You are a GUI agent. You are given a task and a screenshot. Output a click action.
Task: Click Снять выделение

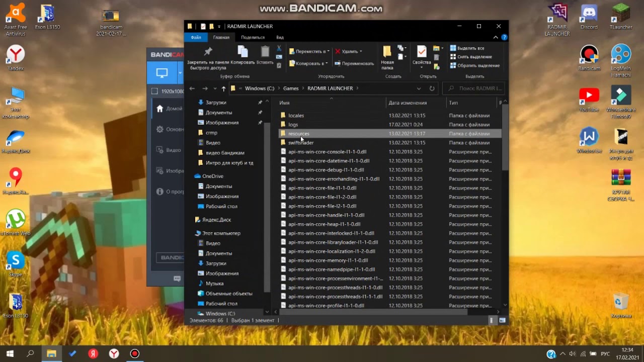[470, 57]
